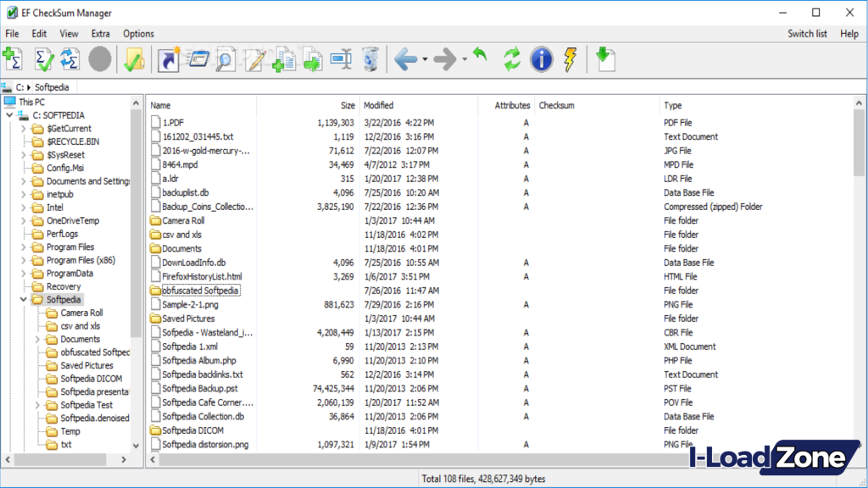Collapse the Softpedia tree node
Viewport: 868px width, 488px height.
[x=23, y=299]
